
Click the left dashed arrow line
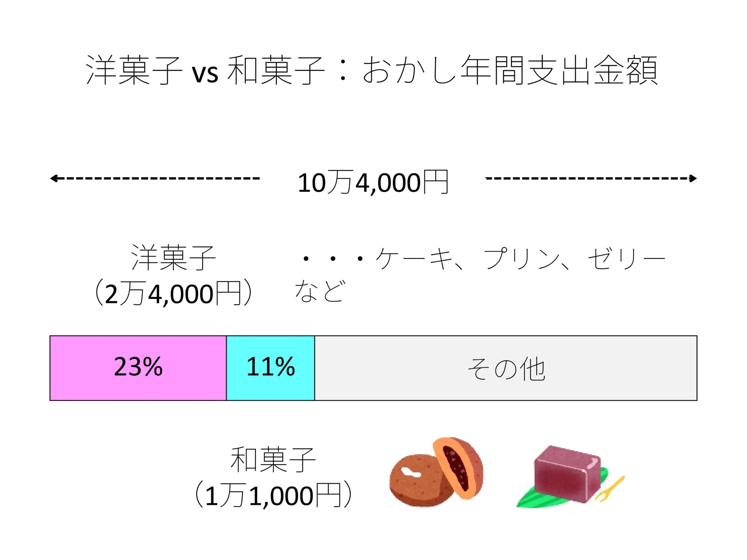click(x=155, y=178)
